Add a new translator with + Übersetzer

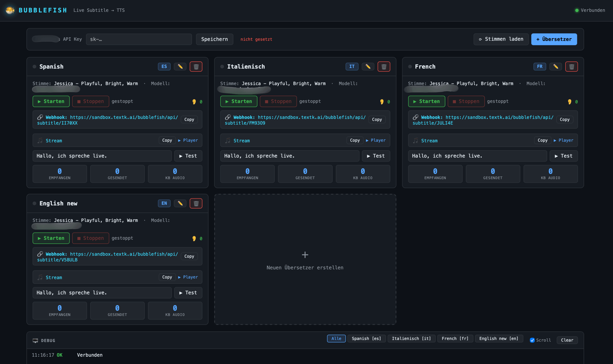pyautogui.click(x=554, y=39)
